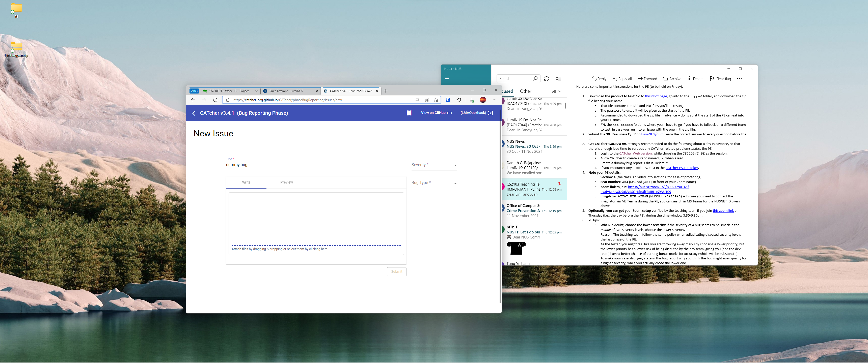Click the mail selection mode checklist icon
Viewport: 868px width, 363px height.
pyautogui.click(x=558, y=79)
